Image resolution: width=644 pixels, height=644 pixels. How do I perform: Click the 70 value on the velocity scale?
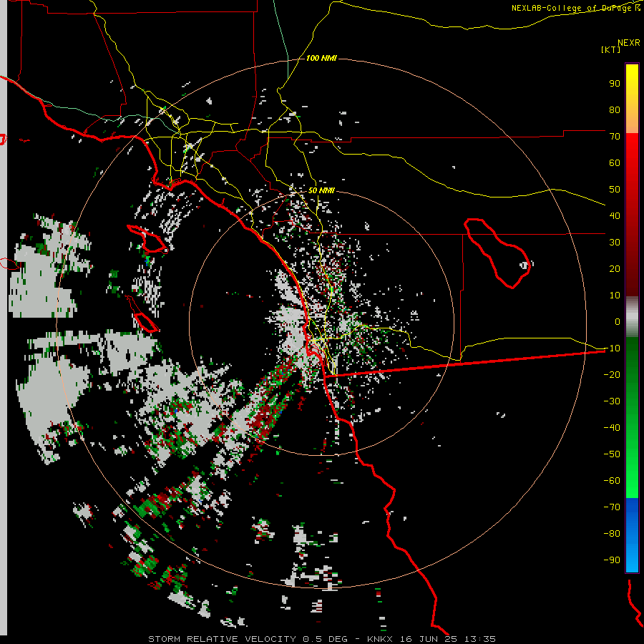pyautogui.click(x=615, y=137)
